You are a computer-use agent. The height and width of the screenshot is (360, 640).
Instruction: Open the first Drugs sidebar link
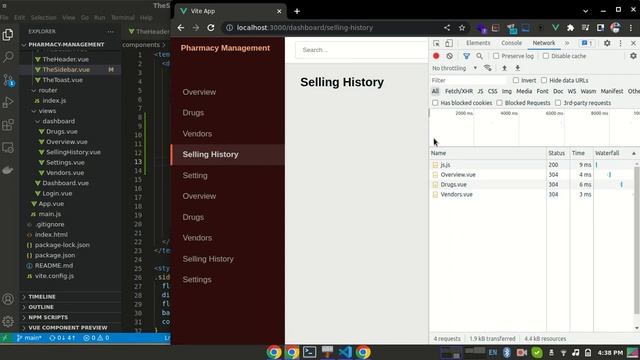[193, 113]
